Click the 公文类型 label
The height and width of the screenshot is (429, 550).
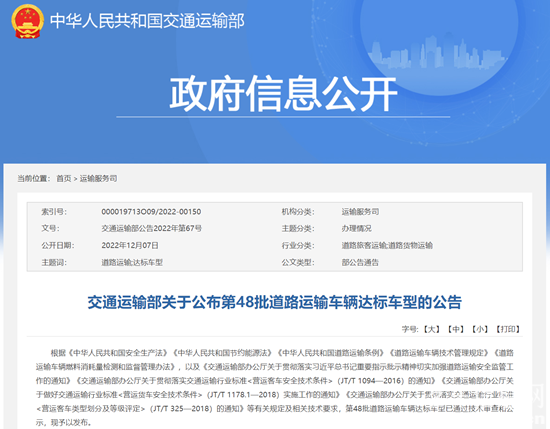pos(298,262)
